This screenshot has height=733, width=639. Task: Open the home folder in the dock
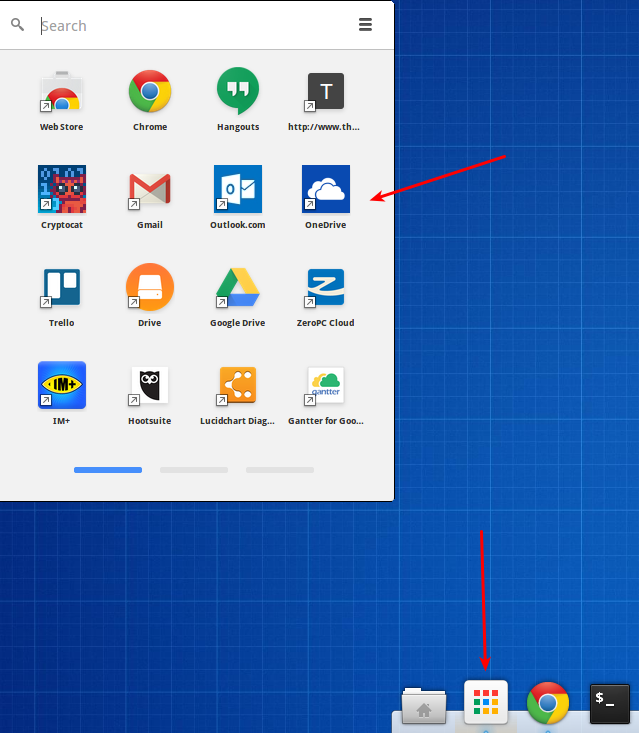click(424, 705)
